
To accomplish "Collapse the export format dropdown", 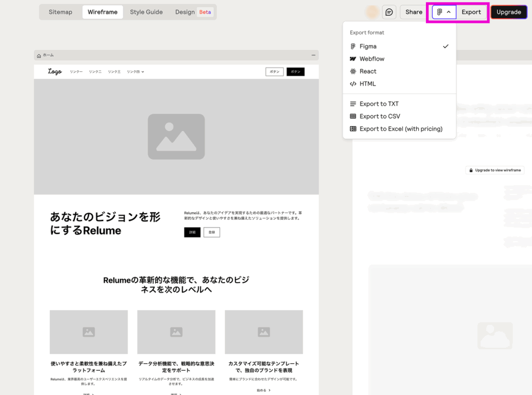I will point(444,12).
